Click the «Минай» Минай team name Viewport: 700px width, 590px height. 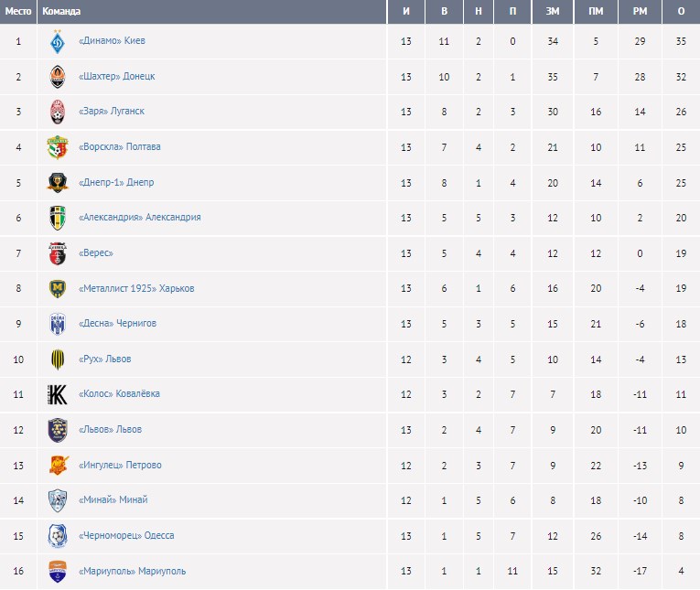click(x=113, y=500)
